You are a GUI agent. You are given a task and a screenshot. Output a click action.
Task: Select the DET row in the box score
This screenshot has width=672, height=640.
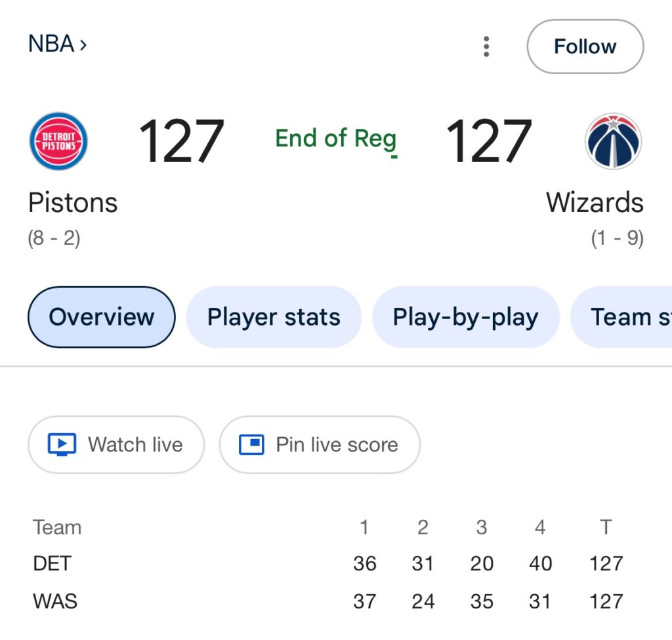[52, 563]
